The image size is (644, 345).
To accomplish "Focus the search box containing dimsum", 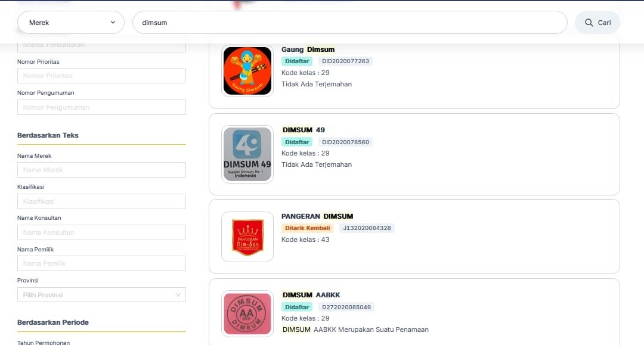I will [349, 23].
